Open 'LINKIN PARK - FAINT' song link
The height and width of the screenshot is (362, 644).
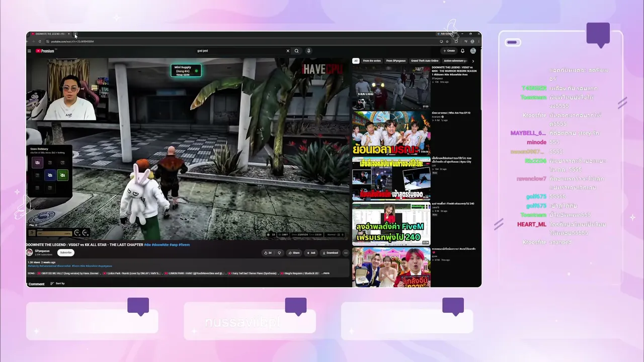[x=194, y=273]
